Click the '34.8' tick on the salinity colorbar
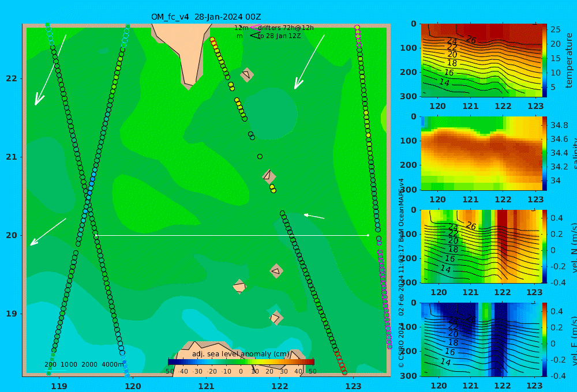The image size is (577, 392). [559, 126]
